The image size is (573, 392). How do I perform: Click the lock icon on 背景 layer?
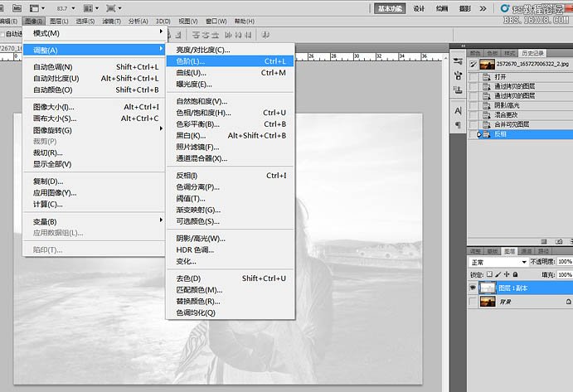coord(568,302)
